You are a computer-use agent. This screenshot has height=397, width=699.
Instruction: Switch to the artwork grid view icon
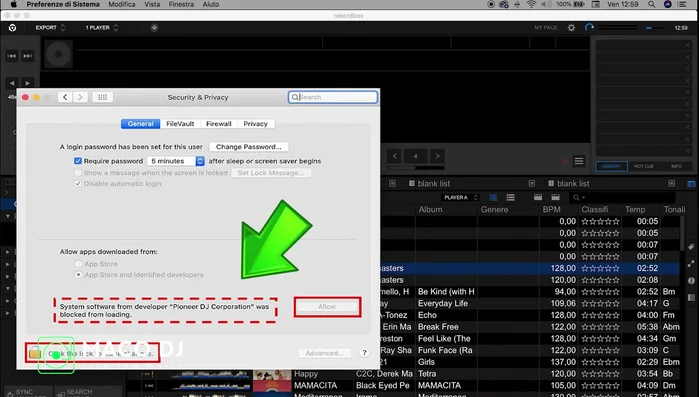point(493,197)
